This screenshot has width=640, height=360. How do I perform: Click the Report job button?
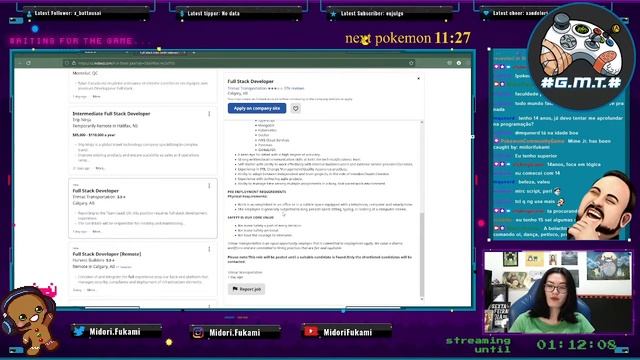point(247,289)
